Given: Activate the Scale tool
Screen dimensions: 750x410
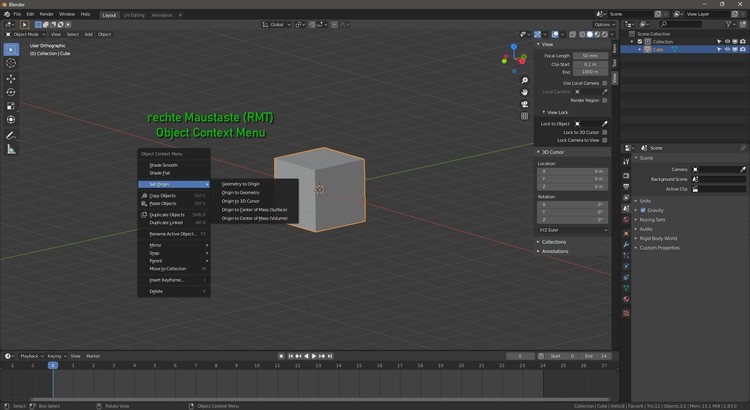Looking at the screenshot, I should [11, 106].
